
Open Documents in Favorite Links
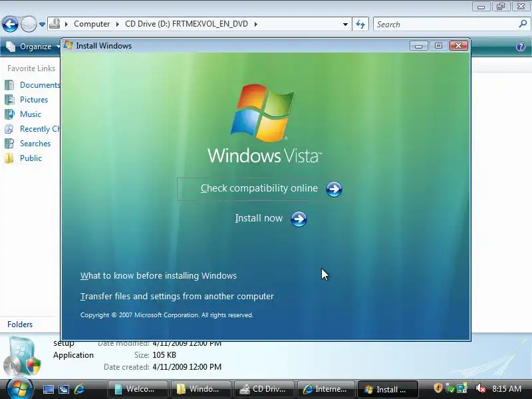click(40, 85)
